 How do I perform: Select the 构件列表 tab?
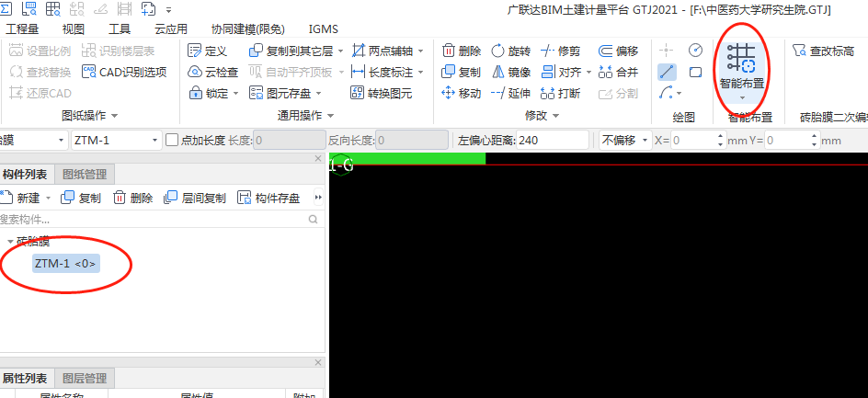pos(26,175)
